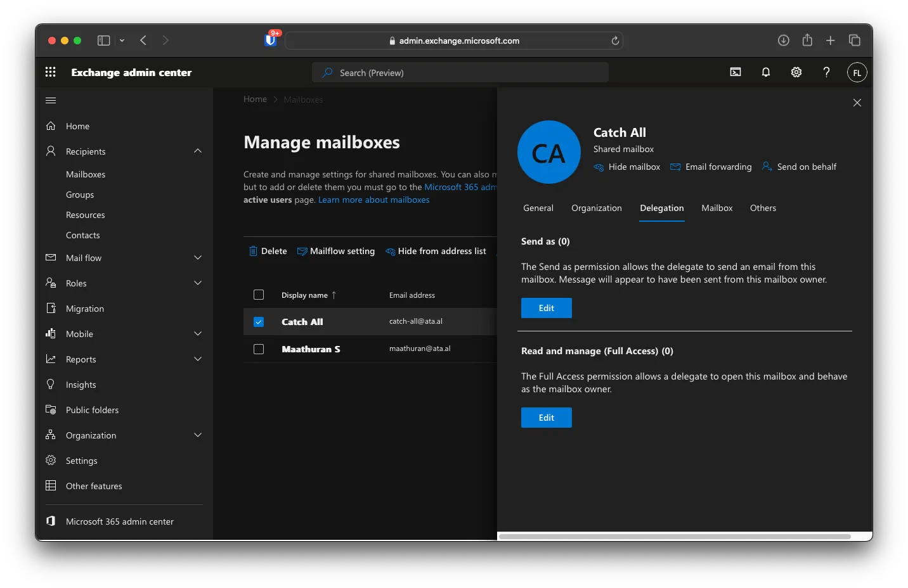This screenshot has width=908, height=588.
Task: Open the FL account avatar
Action: pos(857,72)
